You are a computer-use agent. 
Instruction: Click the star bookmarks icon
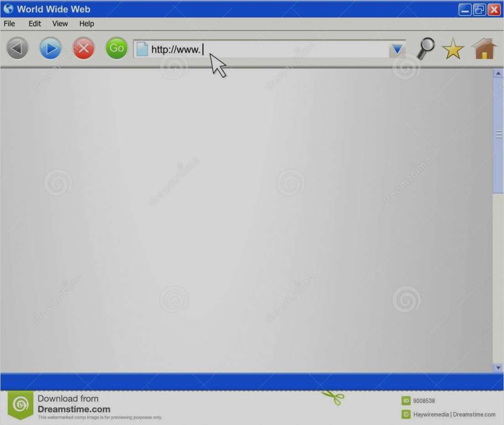(453, 48)
